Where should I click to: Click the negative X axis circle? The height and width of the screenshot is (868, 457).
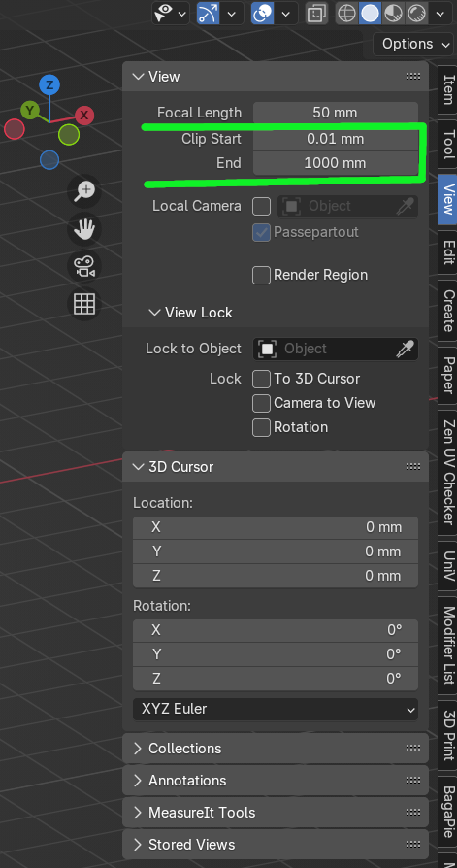(x=14, y=129)
